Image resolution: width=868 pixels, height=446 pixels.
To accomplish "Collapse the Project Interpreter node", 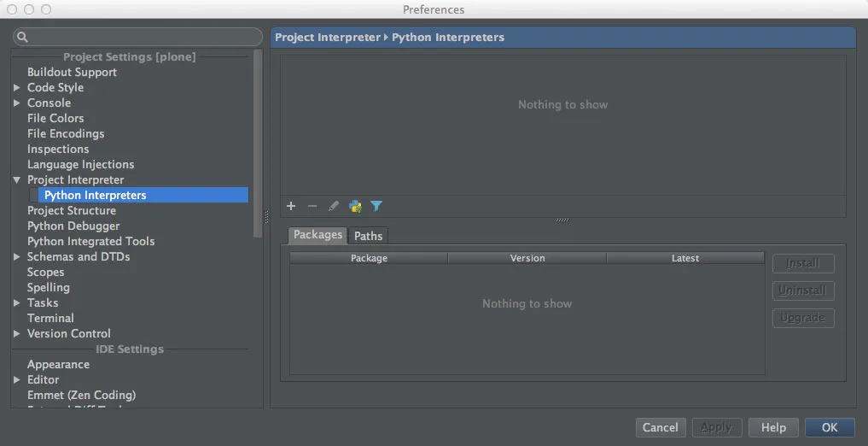I will 16,180.
